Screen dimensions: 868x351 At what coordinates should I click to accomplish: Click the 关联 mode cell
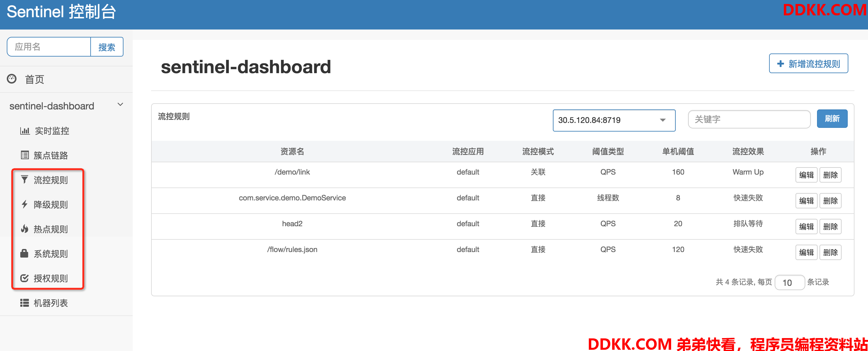[538, 172]
